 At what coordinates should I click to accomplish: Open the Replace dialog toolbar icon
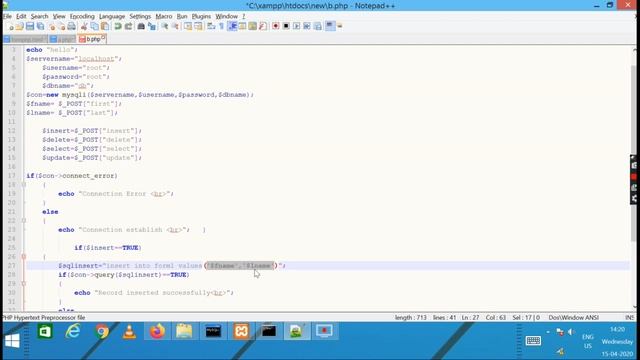click(151, 27)
